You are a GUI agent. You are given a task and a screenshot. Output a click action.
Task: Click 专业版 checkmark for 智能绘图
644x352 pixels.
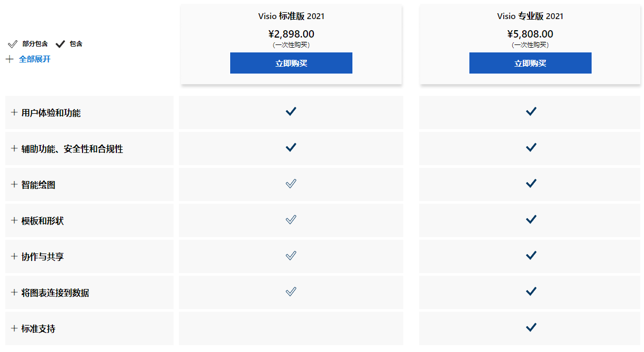(531, 184)
